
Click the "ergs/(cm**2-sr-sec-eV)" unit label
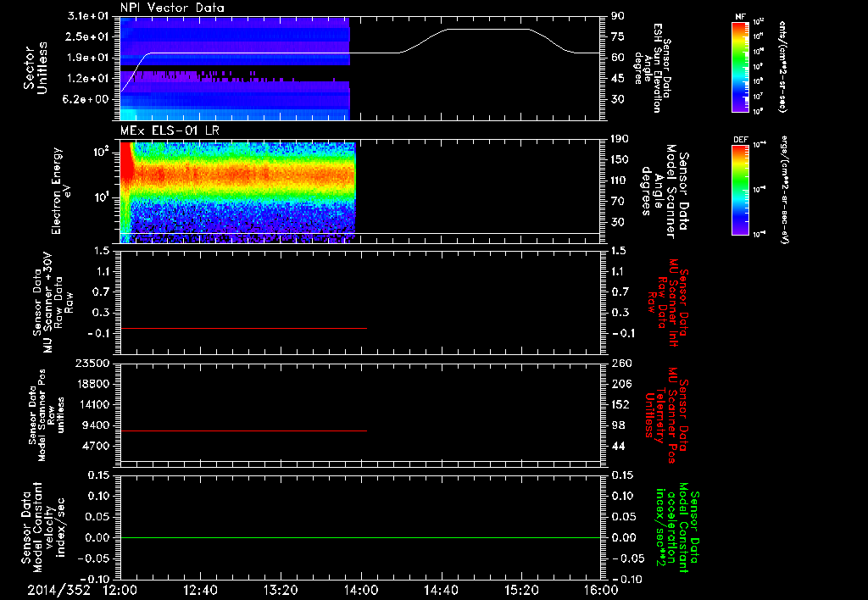tap(785, 189)
